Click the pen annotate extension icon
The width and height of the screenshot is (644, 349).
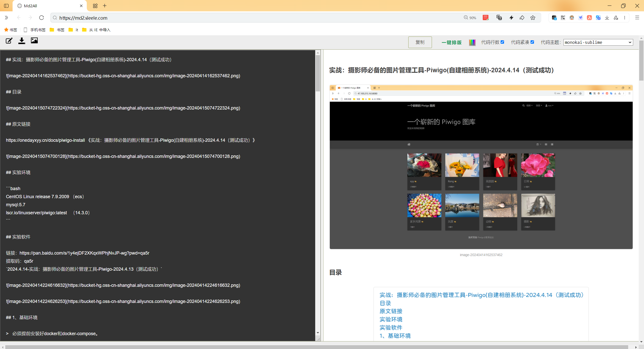tap(616, 18)
